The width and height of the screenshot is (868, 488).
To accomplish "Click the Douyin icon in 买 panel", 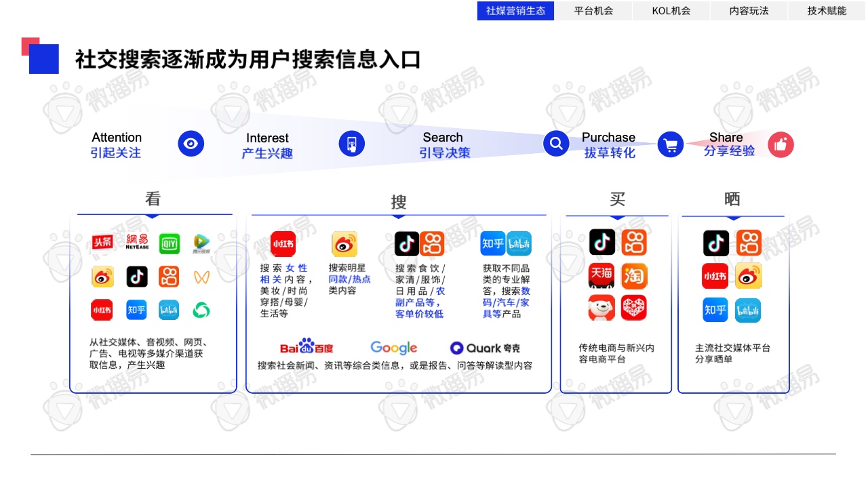I will coord(602,242).
